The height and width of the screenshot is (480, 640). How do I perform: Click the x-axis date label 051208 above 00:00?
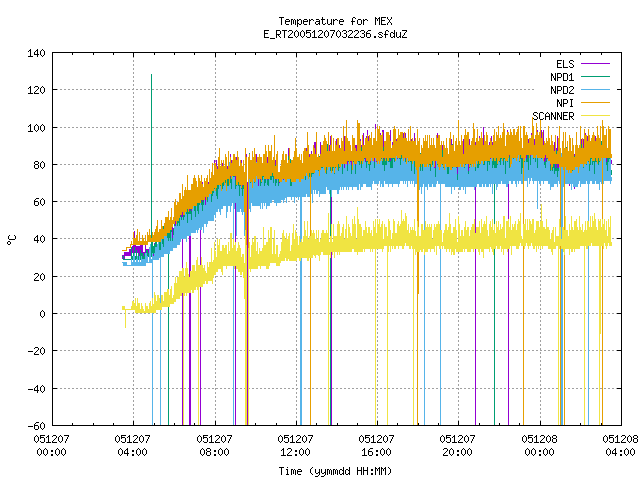click(539, 439)
